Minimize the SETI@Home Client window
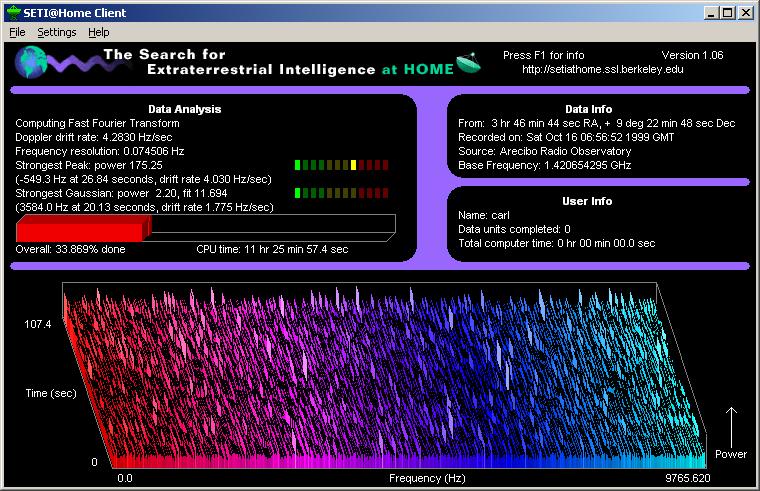Screen dimensions: 760x491 [711, 13]
